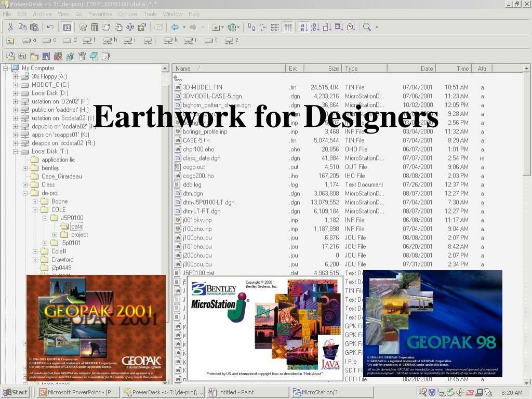Expand the MODOT_C (C:) drive node

(15, 85)
